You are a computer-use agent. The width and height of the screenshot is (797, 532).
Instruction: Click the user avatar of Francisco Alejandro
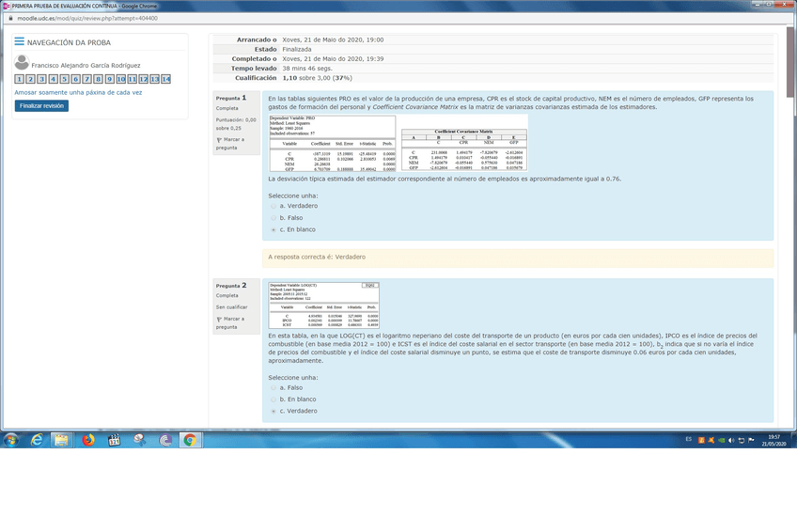click(x=22, y=64)
